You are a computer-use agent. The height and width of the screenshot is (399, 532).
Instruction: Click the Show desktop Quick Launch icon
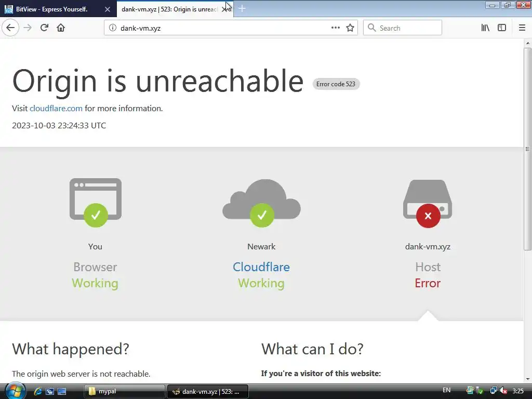pyautogui.click(x=62, y=391)
